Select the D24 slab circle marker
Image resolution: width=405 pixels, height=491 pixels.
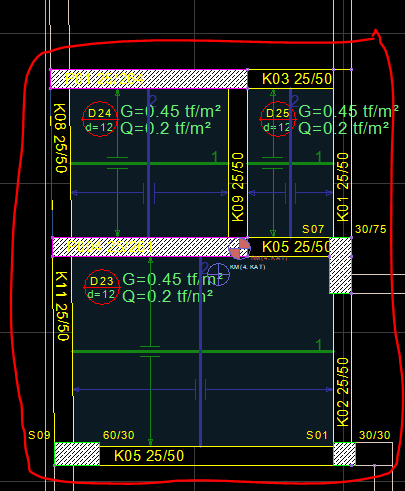click(x=100, y=119)
